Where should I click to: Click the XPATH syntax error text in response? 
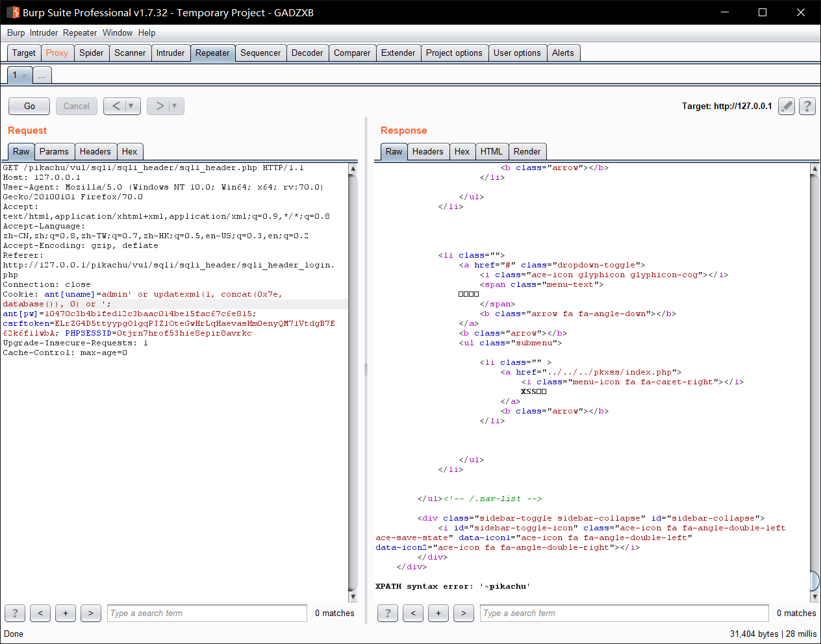pos(453,586)
